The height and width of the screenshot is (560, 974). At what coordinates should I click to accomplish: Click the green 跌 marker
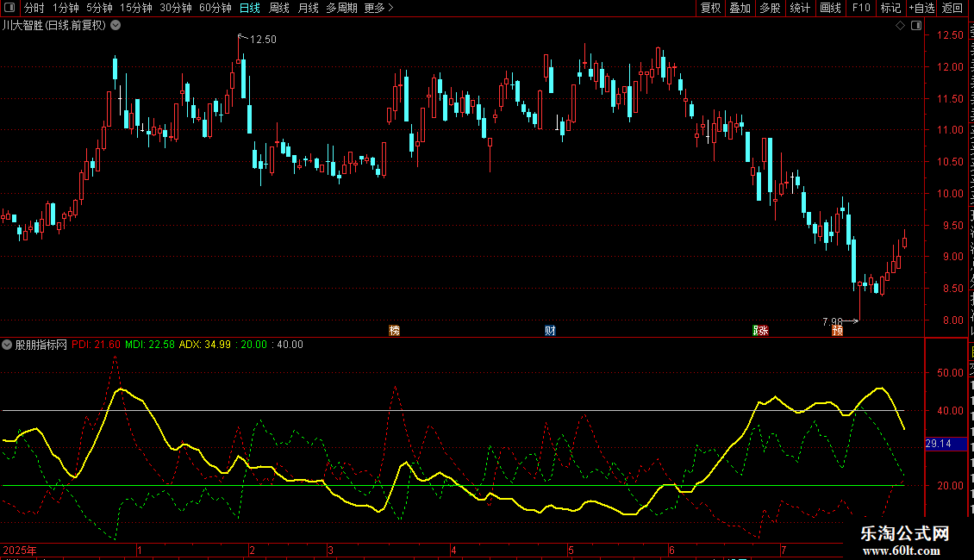pos(757,330)
